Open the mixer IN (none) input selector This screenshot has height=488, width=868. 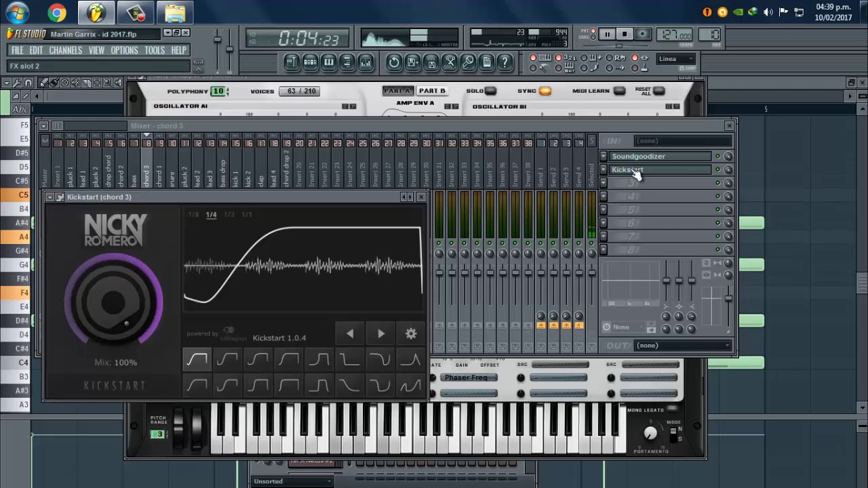[x=683, y=141]
